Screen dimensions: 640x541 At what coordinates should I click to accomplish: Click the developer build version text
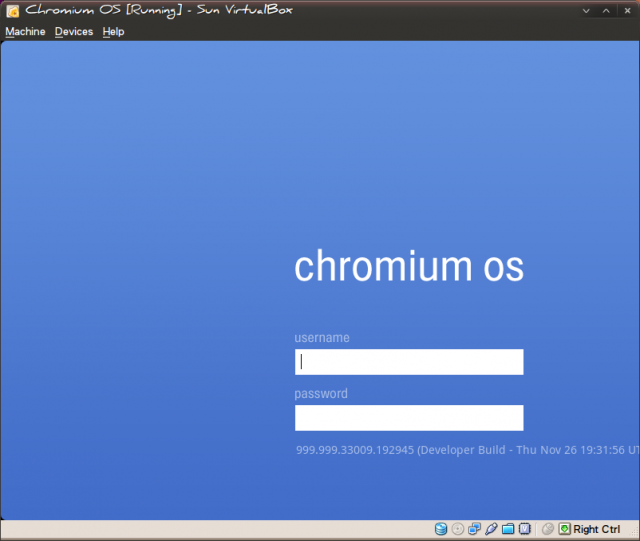[x=467, y=450]
